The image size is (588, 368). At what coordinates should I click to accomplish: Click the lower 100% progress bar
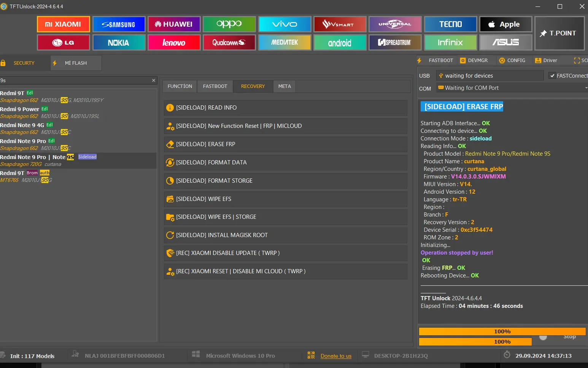[x=475, y=342]
